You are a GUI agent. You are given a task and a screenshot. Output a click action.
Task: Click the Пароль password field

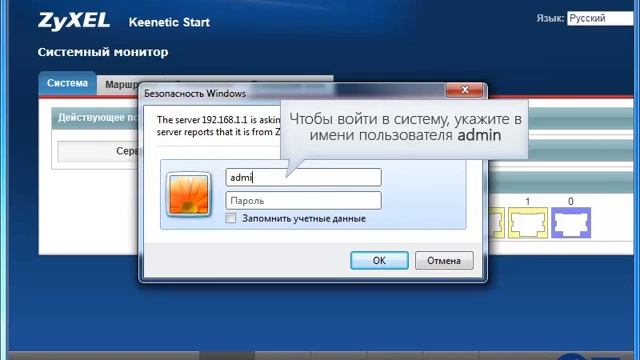(303, 200)
